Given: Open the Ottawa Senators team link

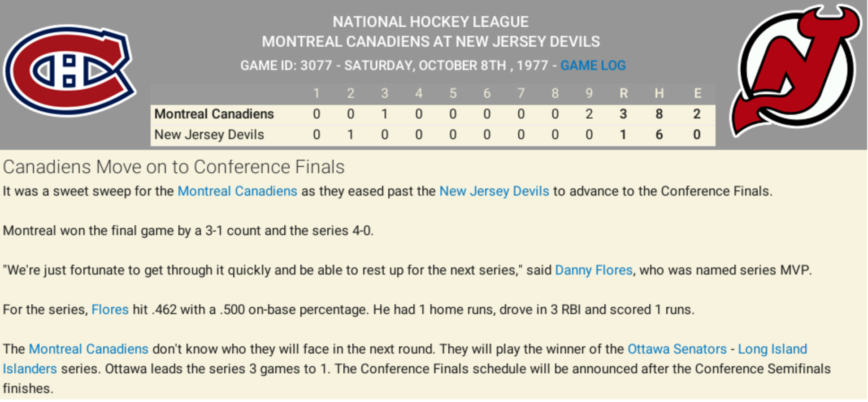Looking at the screenshot, I should pos(677,349).
